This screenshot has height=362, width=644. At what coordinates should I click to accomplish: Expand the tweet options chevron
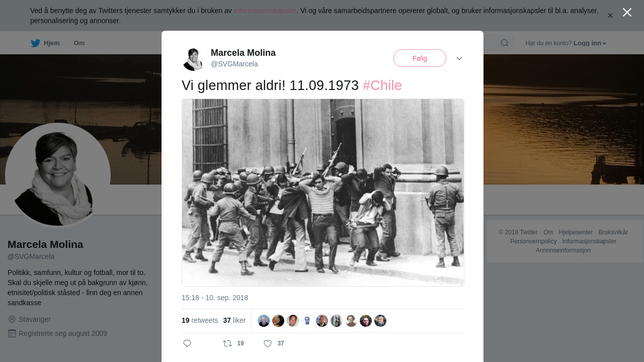click(x=459, y=58)
